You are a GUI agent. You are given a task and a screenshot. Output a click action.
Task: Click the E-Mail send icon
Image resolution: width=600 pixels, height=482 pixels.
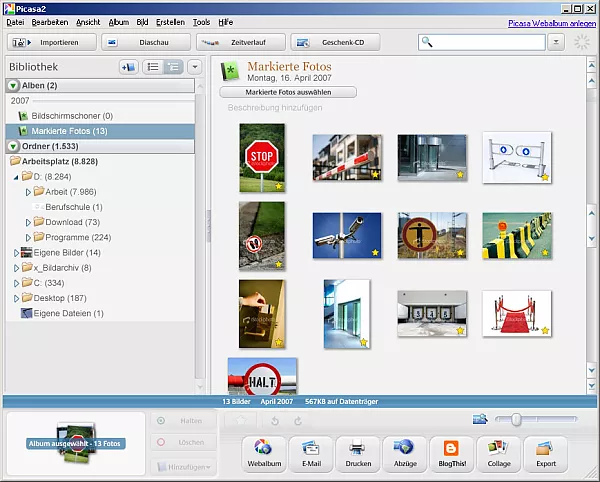point(309,452)
